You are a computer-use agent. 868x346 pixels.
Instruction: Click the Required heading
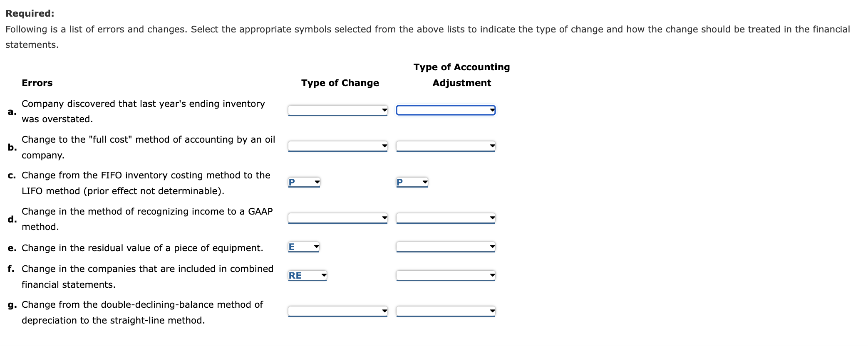pos(30,13)
